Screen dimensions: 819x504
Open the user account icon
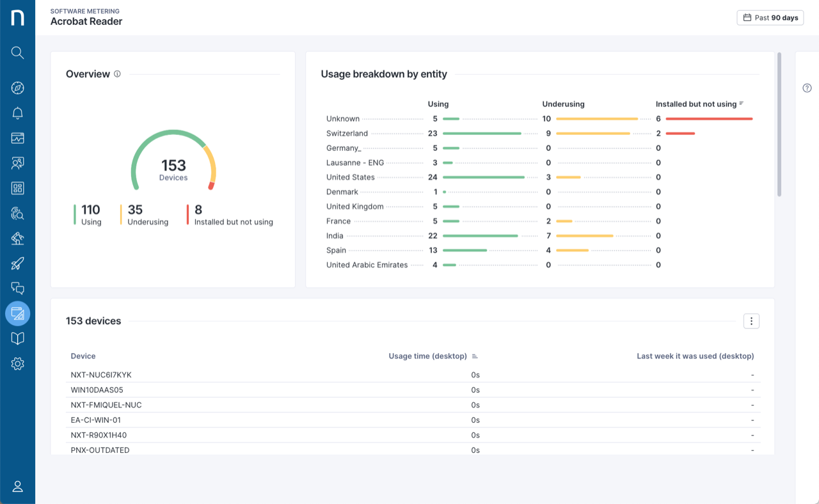pos(17,486)
